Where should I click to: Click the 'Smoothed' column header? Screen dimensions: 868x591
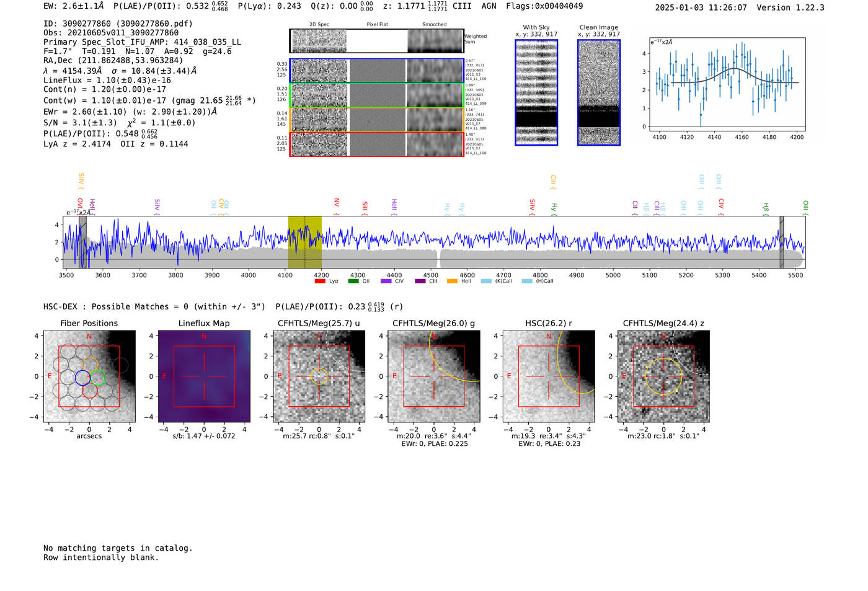435,25
